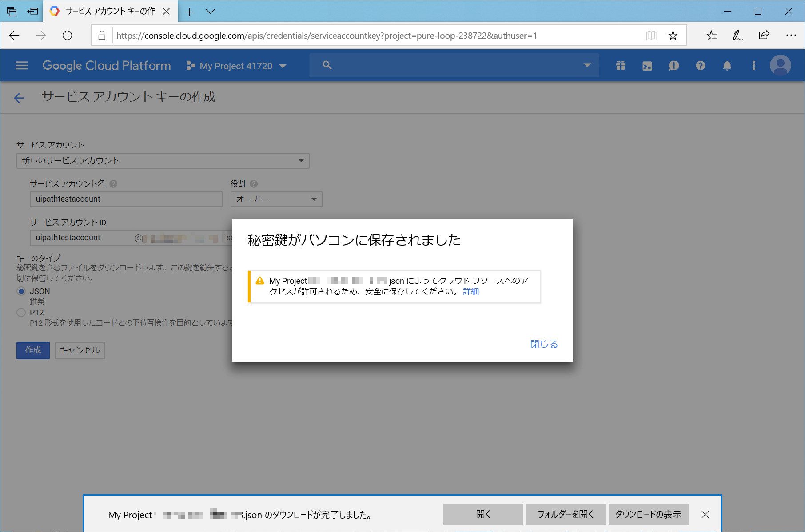Toggle the favorites star in the address bar
805x532 pixels.
(x=673, y=35)
